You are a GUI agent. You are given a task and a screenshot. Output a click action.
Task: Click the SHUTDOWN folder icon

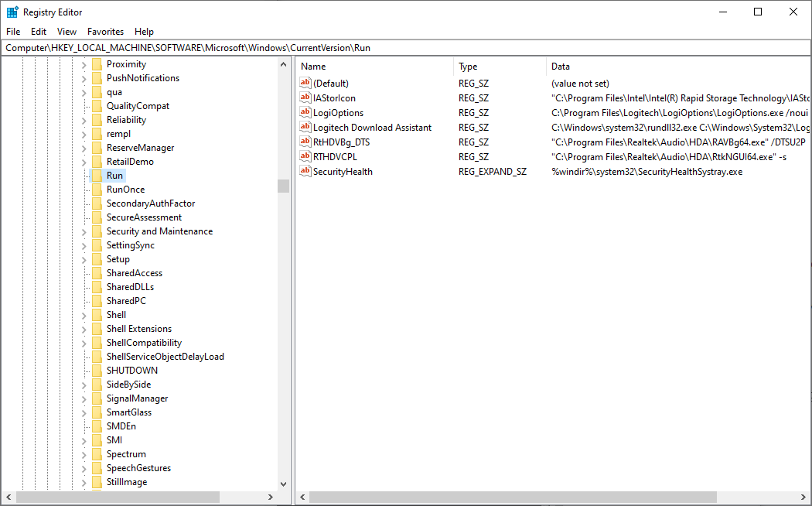pos(97,371)
